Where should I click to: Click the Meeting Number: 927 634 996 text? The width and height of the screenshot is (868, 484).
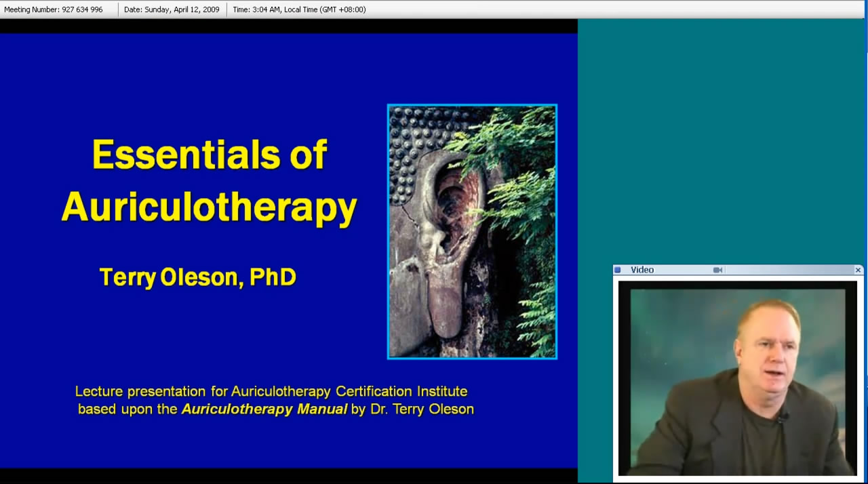point(54,9)
